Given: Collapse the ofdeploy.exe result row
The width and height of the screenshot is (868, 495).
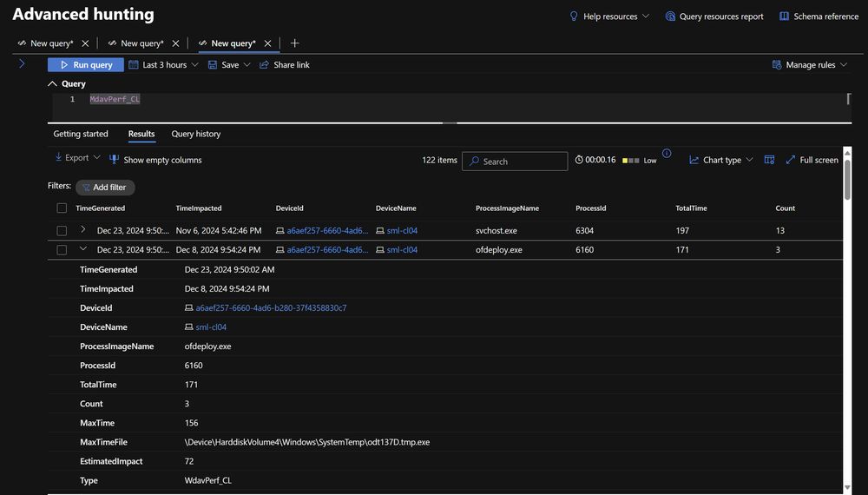Looking at the screenshot, I should [83, 249].
